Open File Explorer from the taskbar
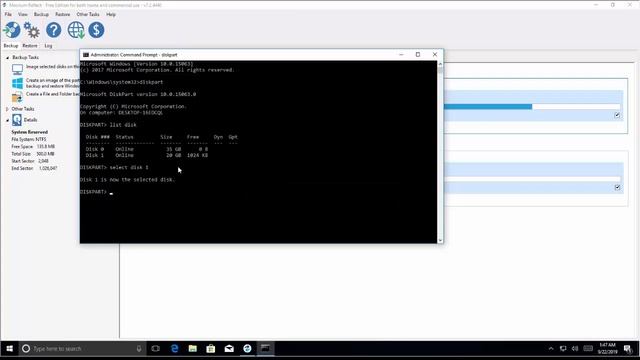640x360 pixels. click(193, 349)
